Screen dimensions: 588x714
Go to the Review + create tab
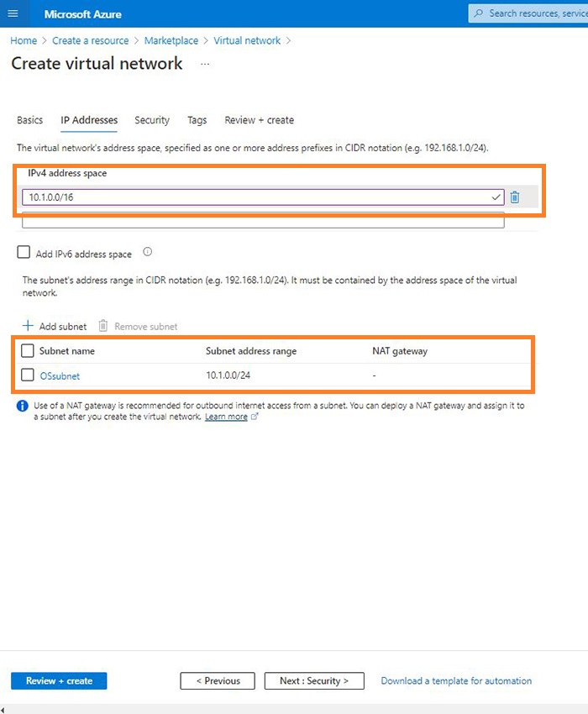pyautogui.click(x=259, y=120)
